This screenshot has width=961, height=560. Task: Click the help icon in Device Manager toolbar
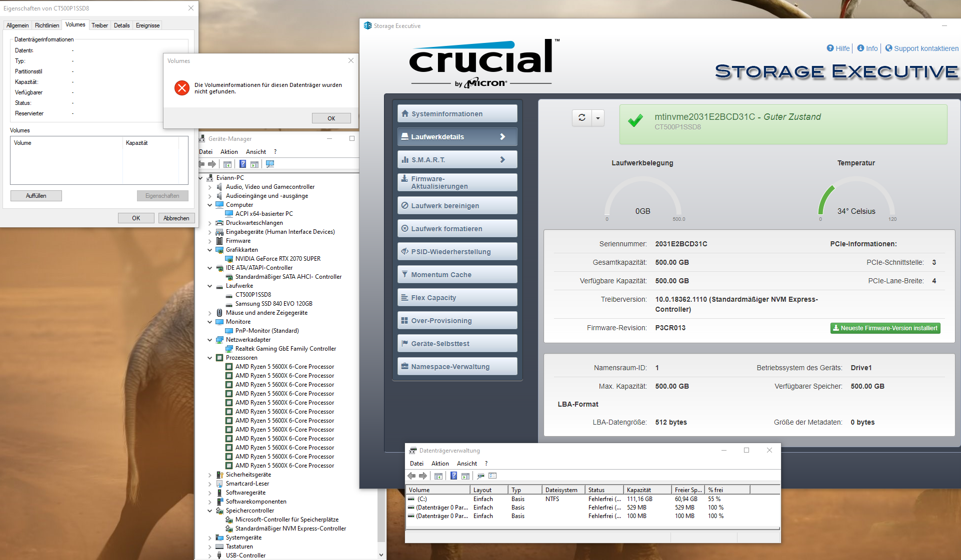tap(242, 164)
